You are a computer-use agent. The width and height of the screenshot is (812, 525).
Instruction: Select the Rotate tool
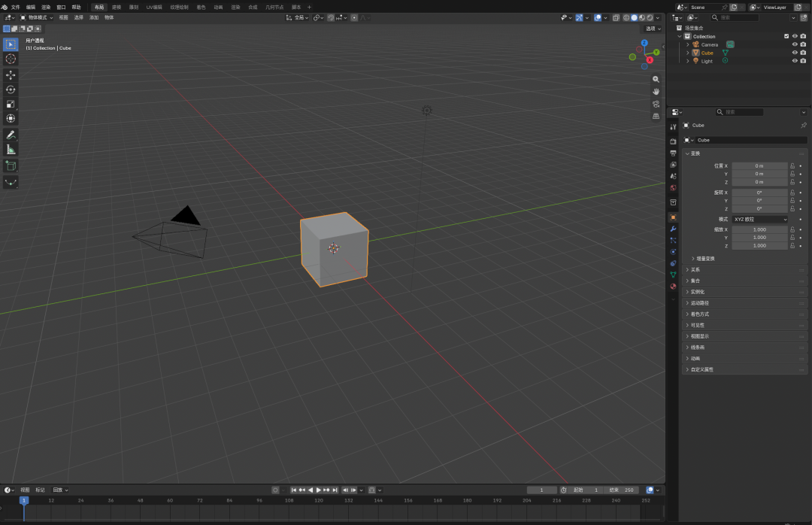[x=11, y=90]
